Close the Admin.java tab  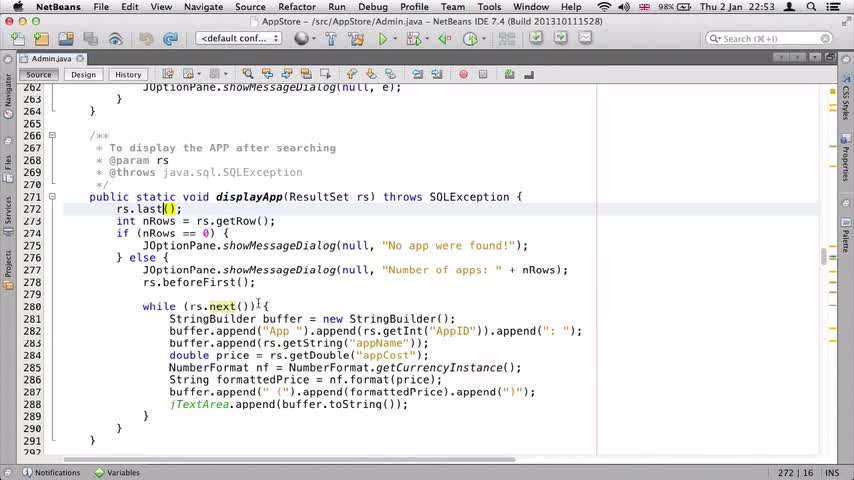(x=80, y=58)
